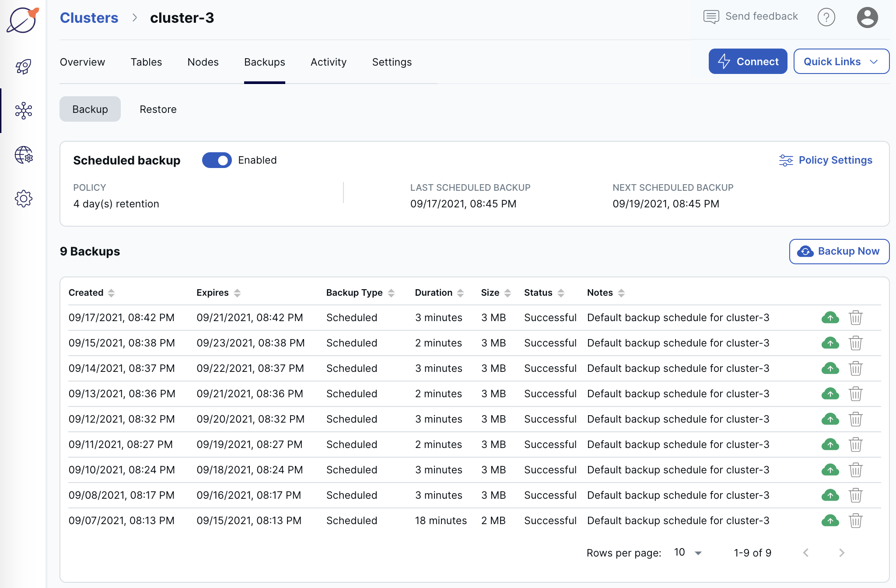Select the Restore sub-tab
The height and width of the screenshot is (588, 896).
(x=158, y=109)
